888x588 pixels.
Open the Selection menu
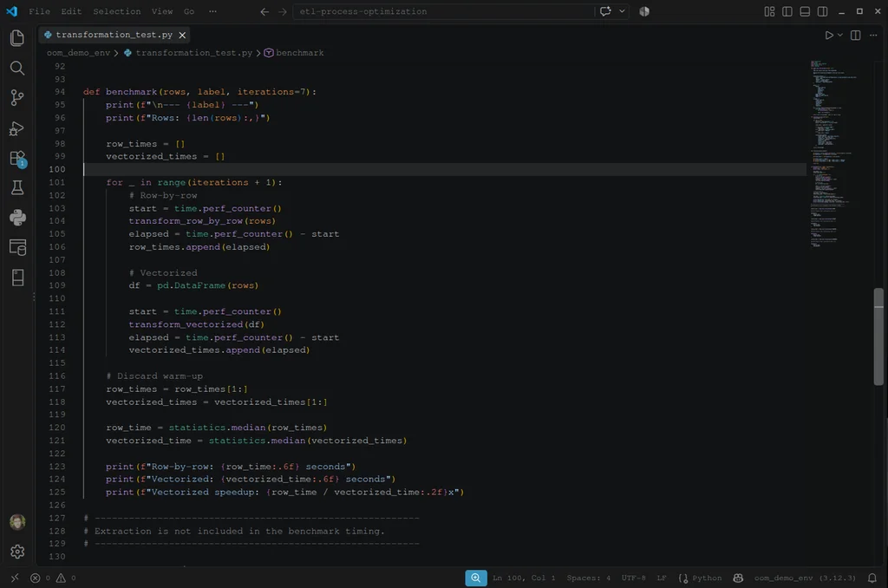(x=117, y=11)
